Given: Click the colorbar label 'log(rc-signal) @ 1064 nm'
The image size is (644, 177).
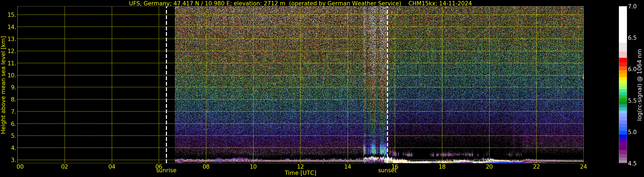Looking at the screenshot, I should (x=640, y=85).
